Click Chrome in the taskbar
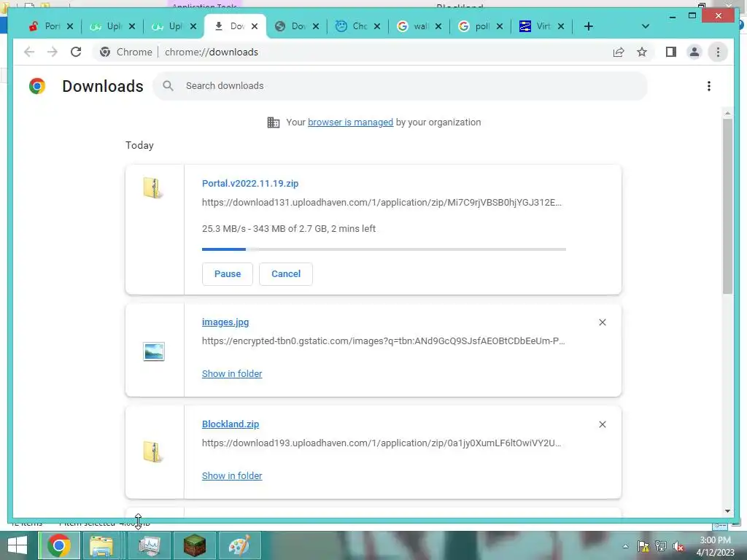 click(x=58, y=545)
